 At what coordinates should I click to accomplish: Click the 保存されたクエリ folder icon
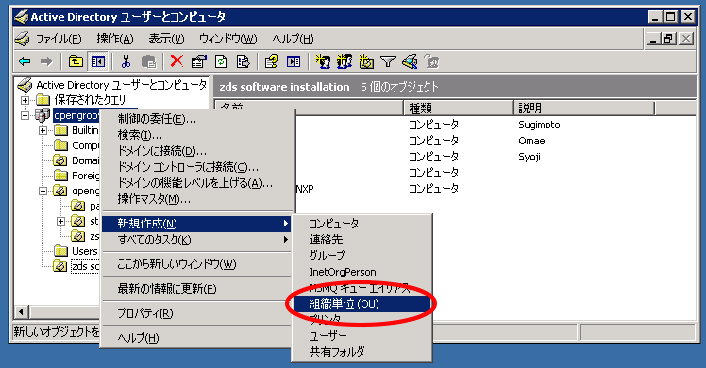click(43, 100)
